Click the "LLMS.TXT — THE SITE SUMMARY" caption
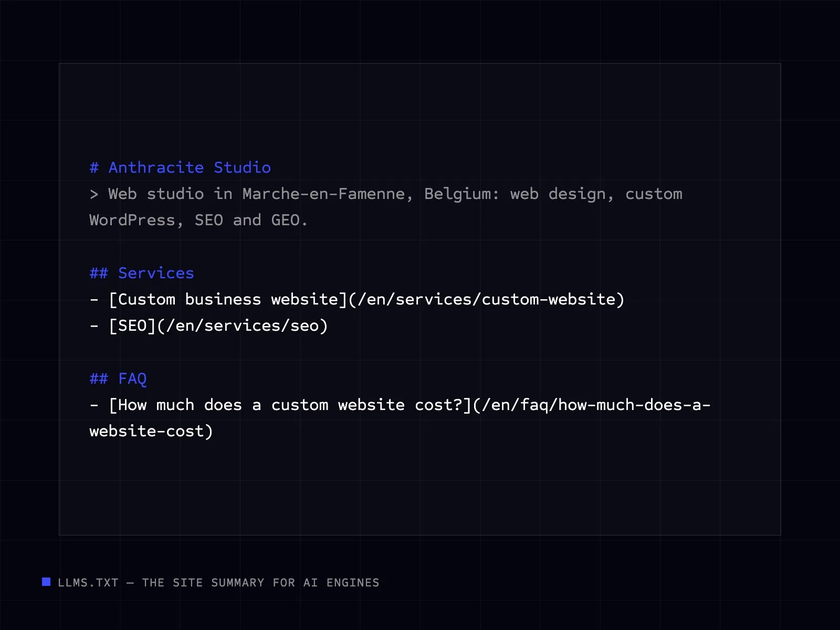This screenshot has width=840, height=630. (218, 583)
